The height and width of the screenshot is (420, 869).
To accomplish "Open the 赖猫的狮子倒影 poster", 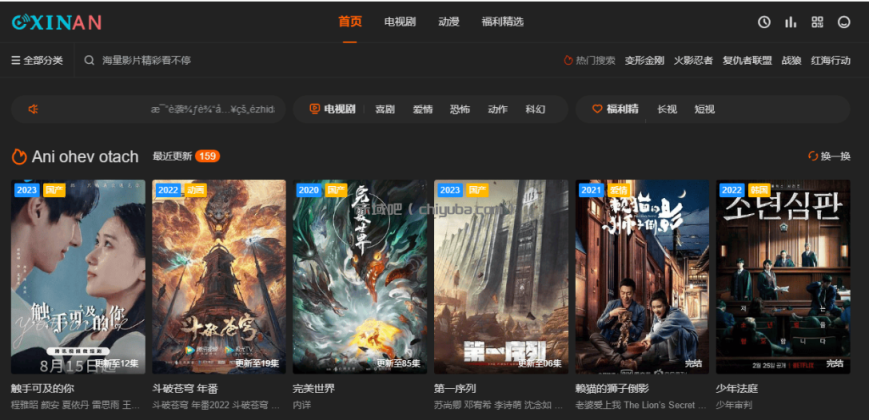I will (642, 276).
